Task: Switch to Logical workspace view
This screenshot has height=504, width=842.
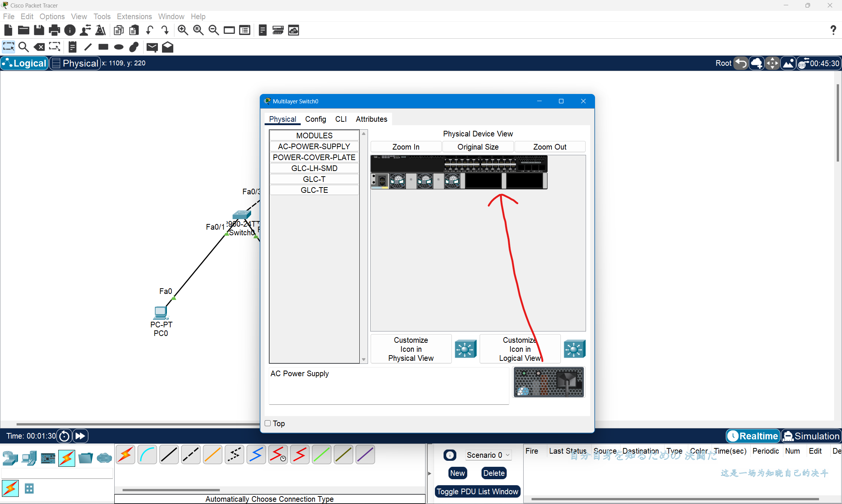Action: [25, 63]
